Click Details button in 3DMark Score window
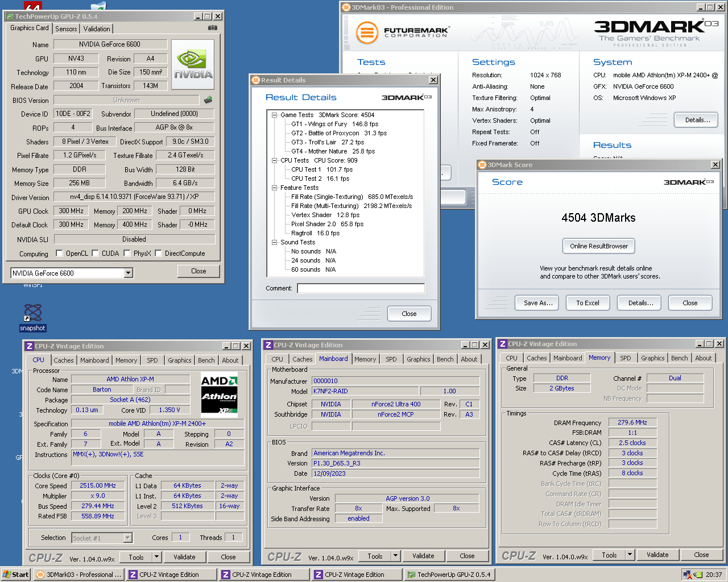The image size is (728, 582). pos(640,303)
